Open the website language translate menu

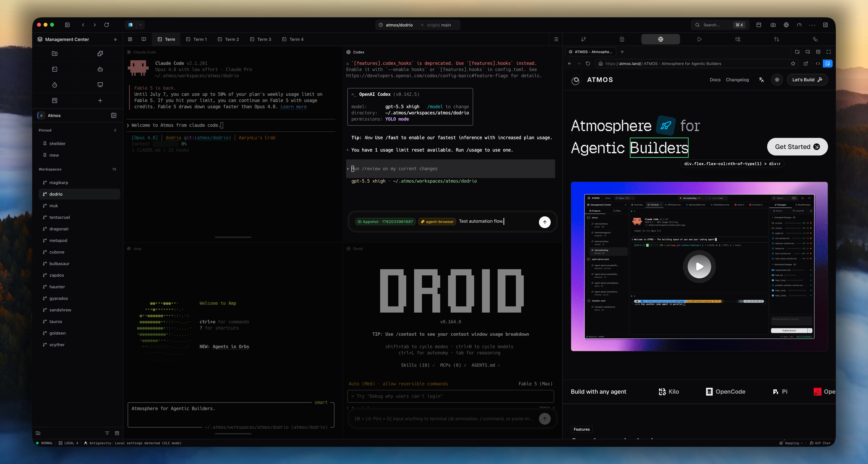(761, 80)
